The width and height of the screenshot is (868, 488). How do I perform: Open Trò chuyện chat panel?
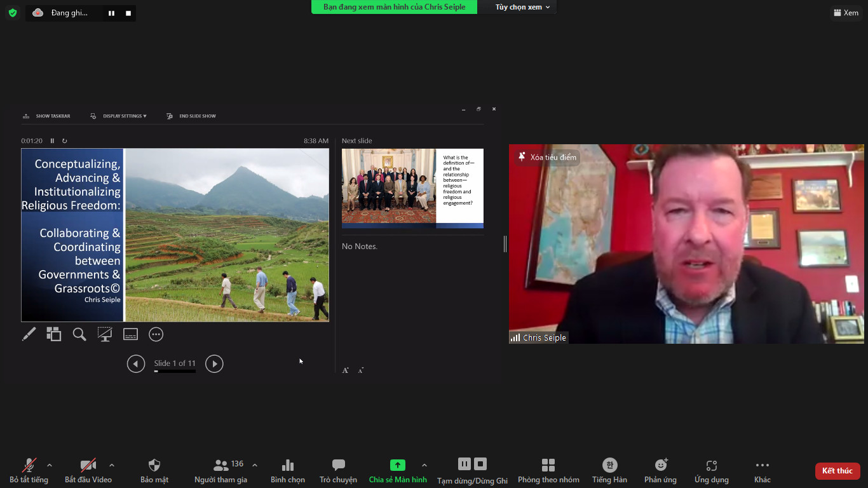[338, 470]
